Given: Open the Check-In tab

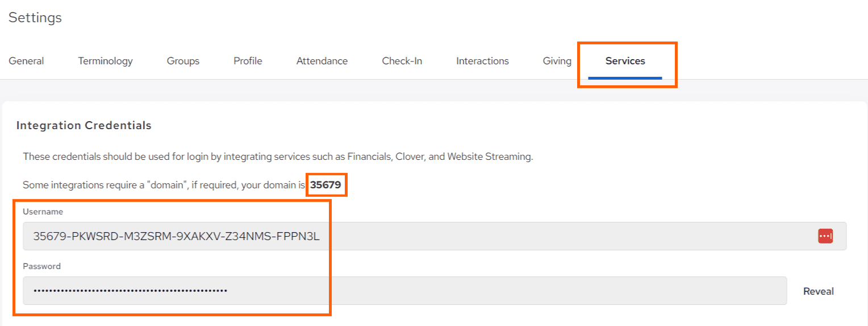Looking at the screenshot, I should [x=402, y=61].
